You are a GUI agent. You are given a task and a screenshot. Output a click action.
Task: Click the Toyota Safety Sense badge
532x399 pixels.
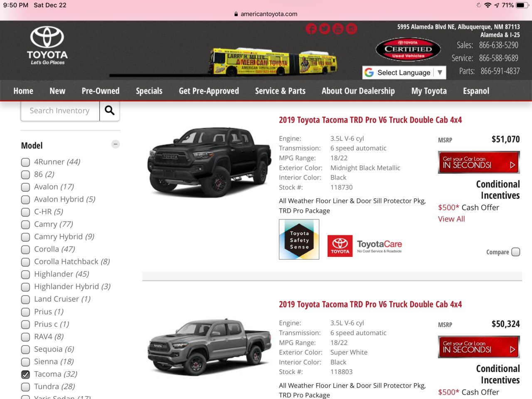click(299, 239)
